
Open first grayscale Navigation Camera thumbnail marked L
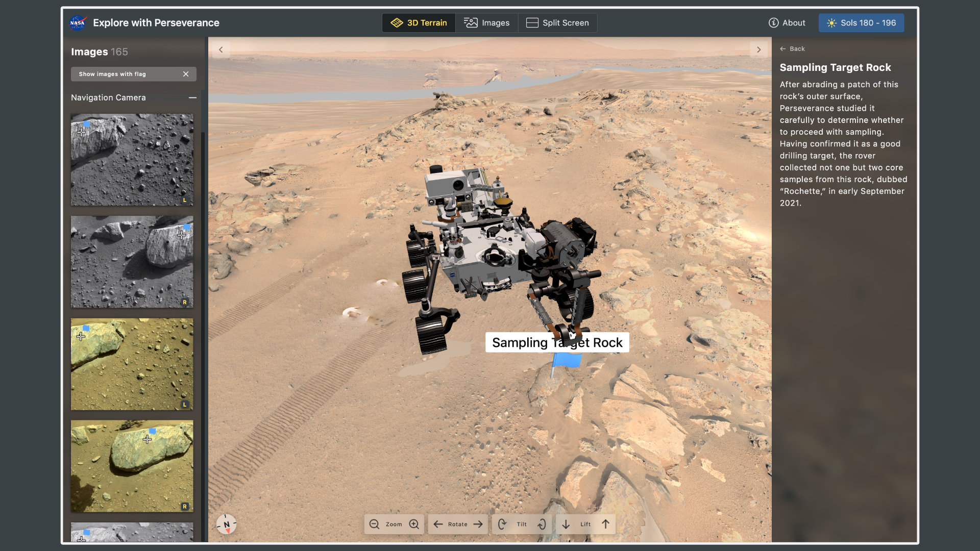click(132, 160)
